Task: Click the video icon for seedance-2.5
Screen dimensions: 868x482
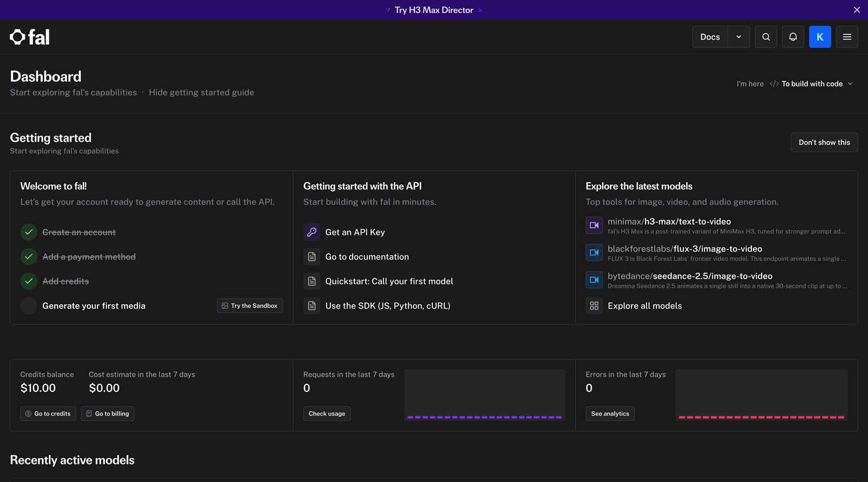Action: coord(594,280)
